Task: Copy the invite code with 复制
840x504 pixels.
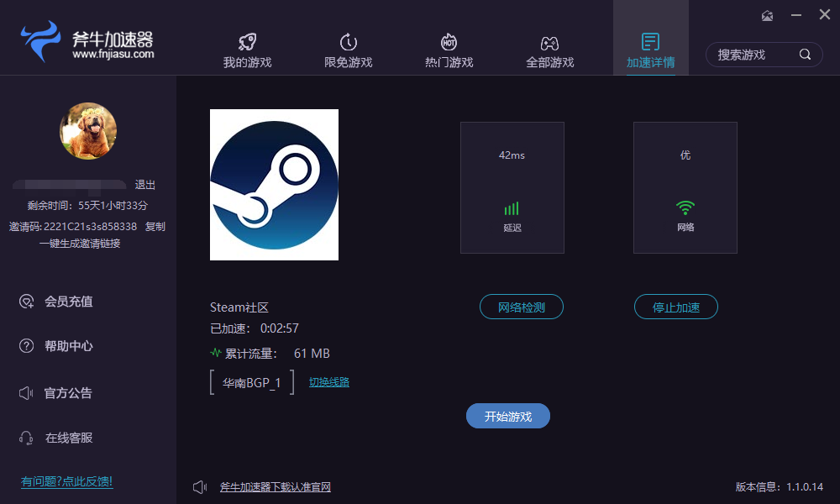Action: tap(155, 227)
